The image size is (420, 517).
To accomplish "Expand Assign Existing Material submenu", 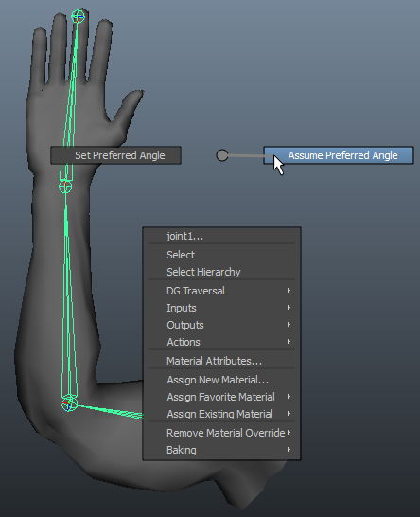I will [221, 414].
